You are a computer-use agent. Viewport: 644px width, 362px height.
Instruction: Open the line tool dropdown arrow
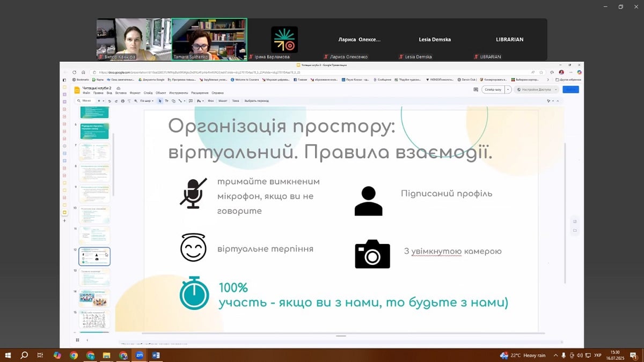[185, 101]
